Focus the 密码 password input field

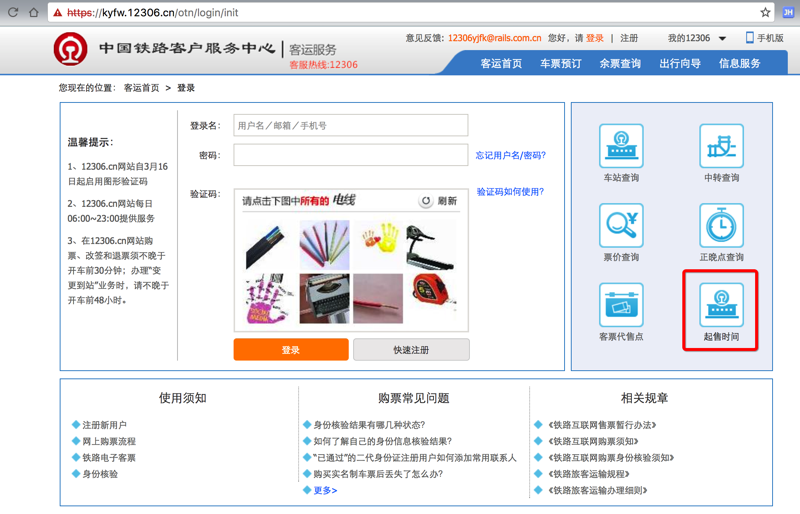click(x=351, y=155)
